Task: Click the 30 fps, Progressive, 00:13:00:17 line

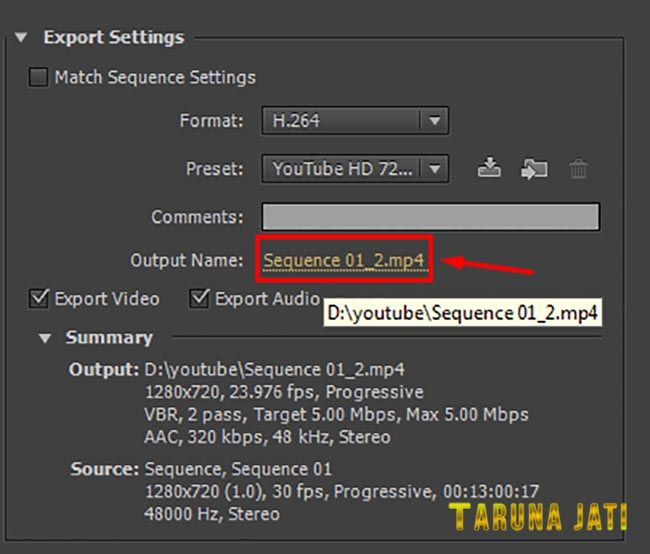Action: click(342, 491)
